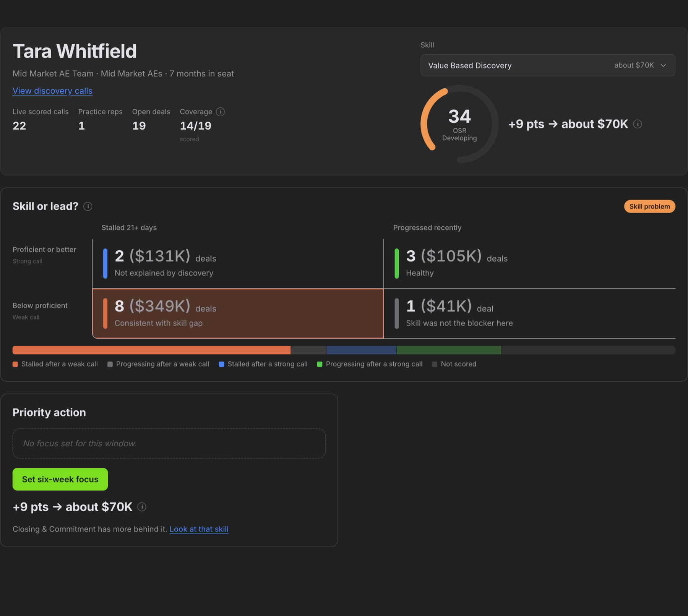The height and width of the screenshot is (616, 688).
Task: Click orange segment of the deals bar
Action: click(x=151, y=350)
